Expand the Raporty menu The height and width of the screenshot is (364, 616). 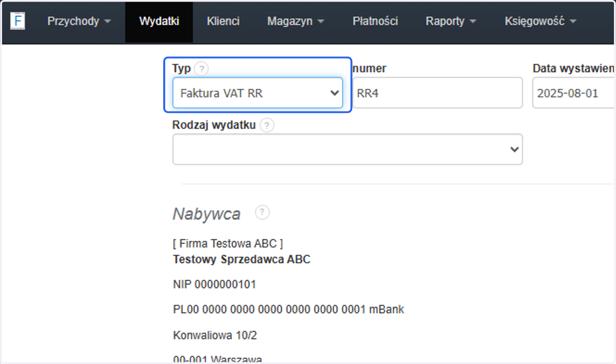pos(451,22)
